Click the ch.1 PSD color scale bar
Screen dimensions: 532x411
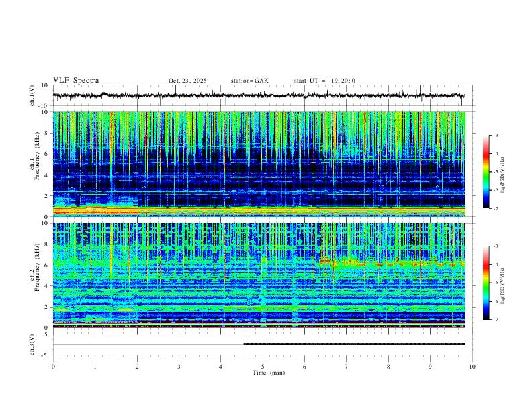pos(486,172)
